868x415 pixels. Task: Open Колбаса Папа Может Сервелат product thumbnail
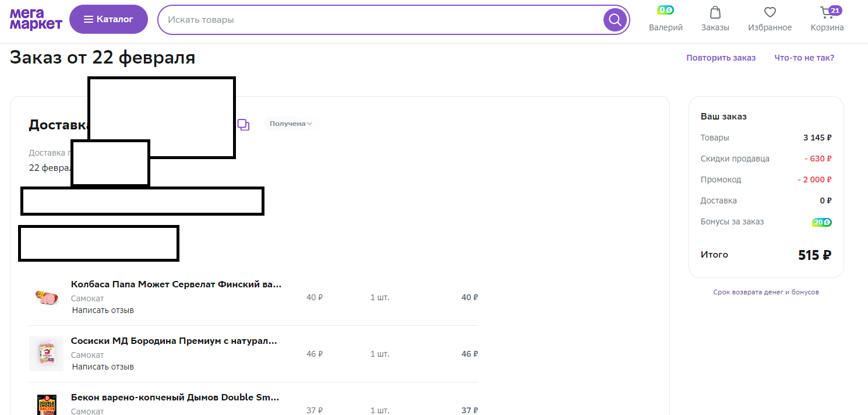pos(46,297)
